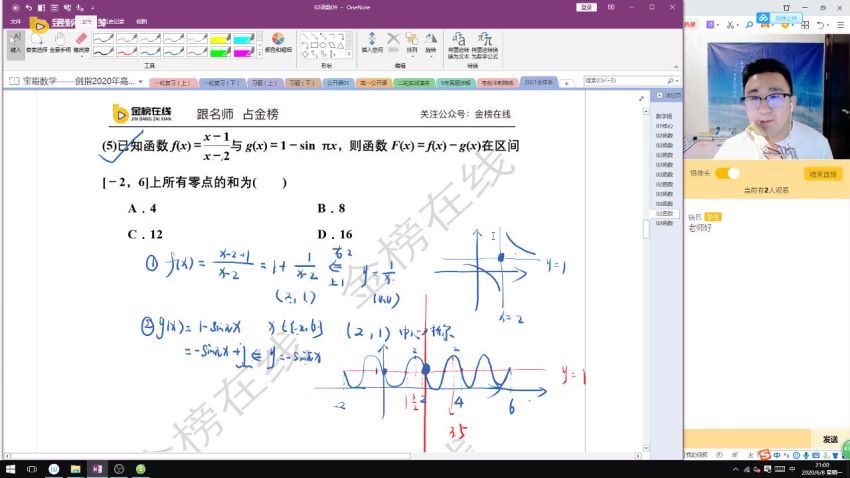Open the File (文件) menu
Image resolution: width=850 pixels, height=478 pixels.
pyautogui.click(x=16, y=21)
